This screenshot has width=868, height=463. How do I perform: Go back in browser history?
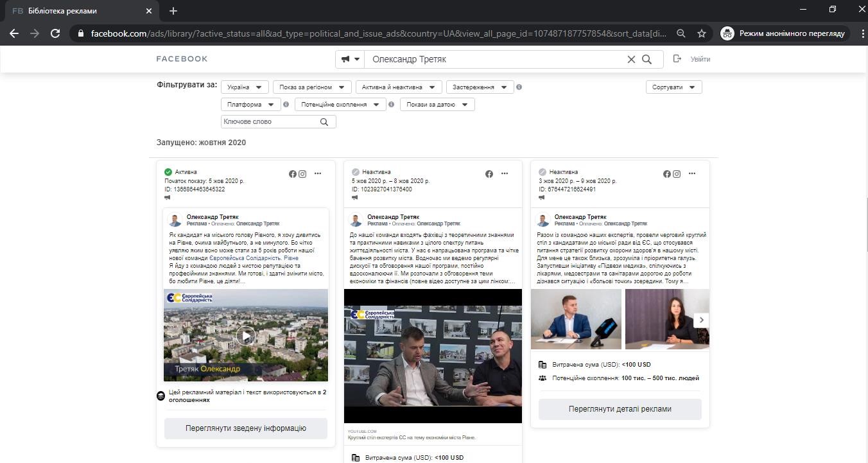click(14, 33)
